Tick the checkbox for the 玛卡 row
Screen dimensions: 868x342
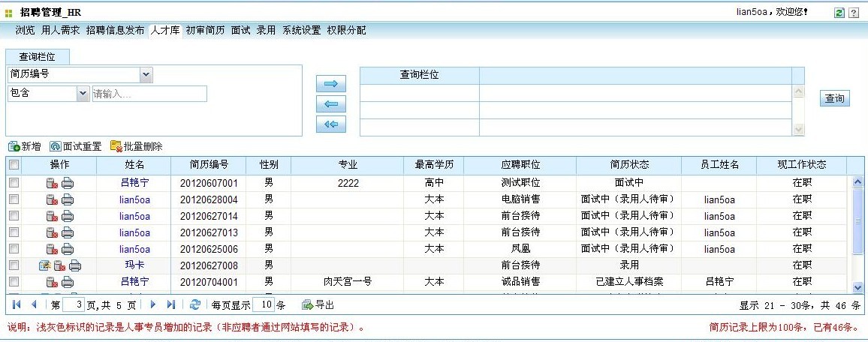[14, 265]
